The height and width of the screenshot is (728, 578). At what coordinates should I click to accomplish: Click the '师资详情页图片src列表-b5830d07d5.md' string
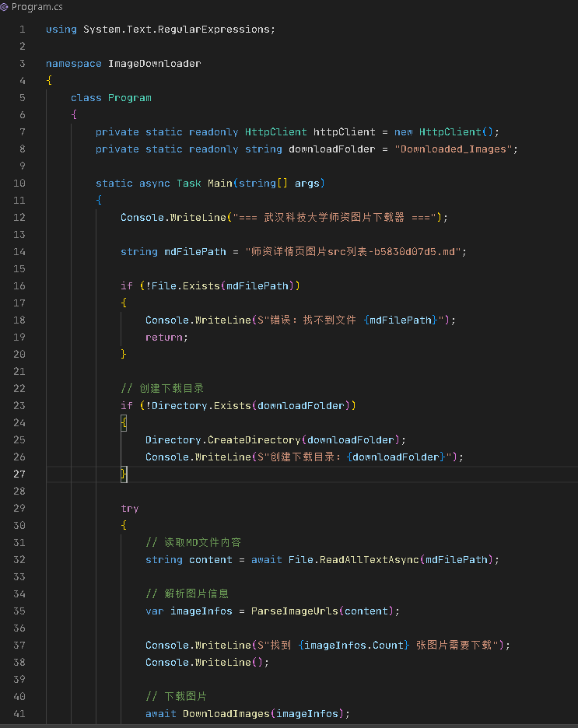pos(353,252)
